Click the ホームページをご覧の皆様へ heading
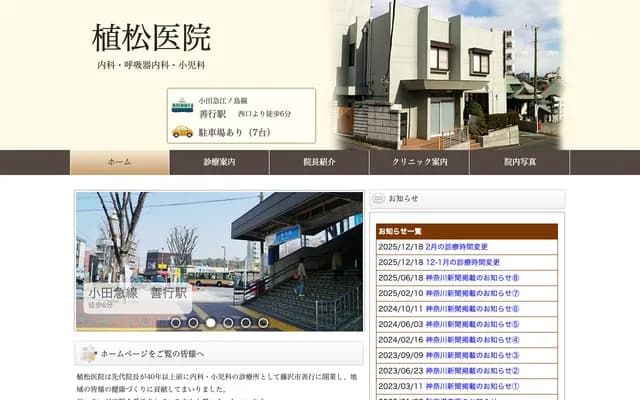 [152, 354]
